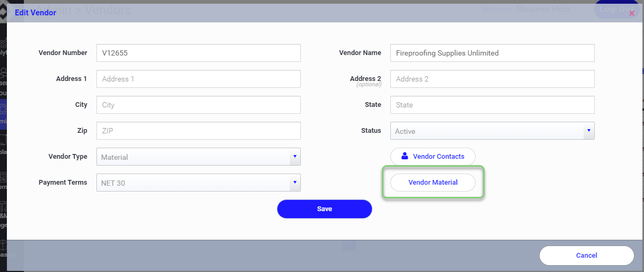Focus the Address 2 optional field

tap(493, 79)
